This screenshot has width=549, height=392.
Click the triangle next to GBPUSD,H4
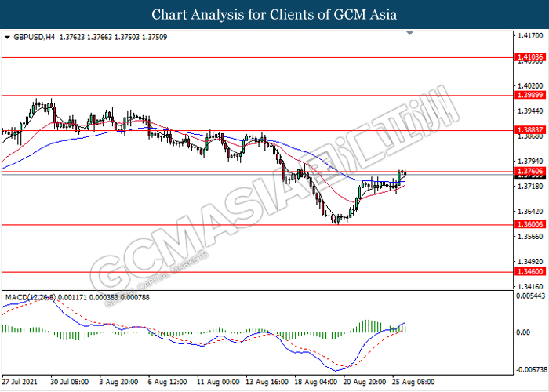pyautogui.click(x=7, y=38)
